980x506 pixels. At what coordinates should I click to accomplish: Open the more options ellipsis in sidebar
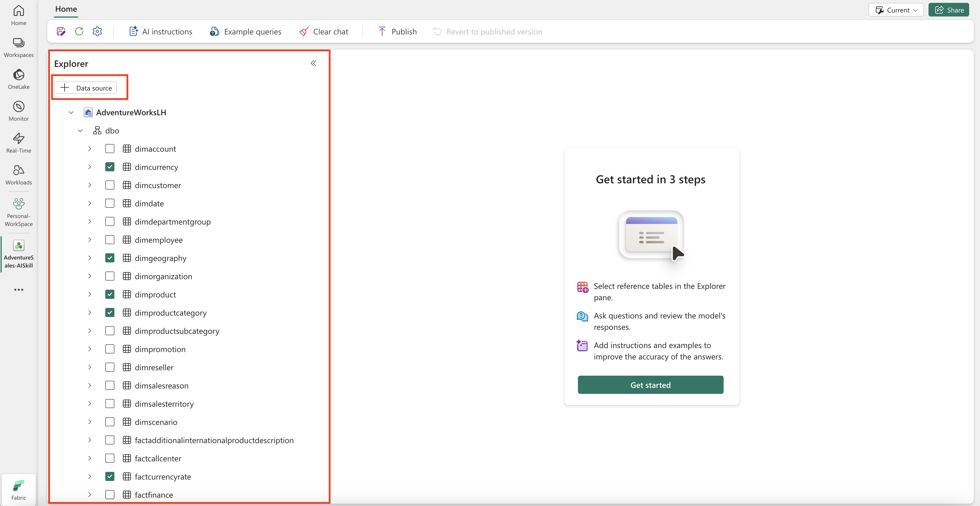click(x=19, y=289)
